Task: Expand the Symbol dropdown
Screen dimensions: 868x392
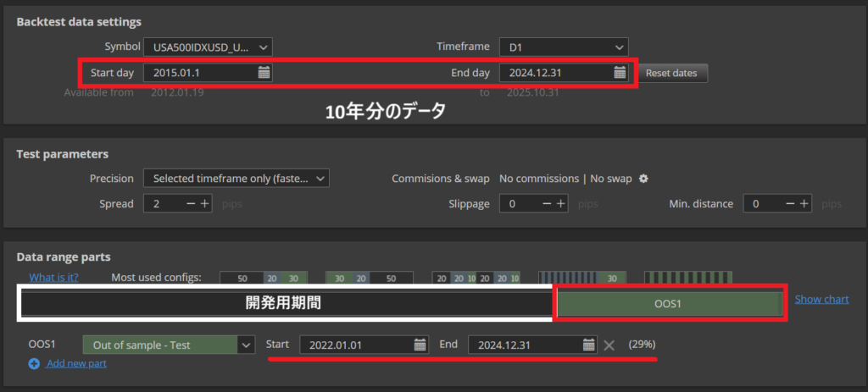Action: 263,47
